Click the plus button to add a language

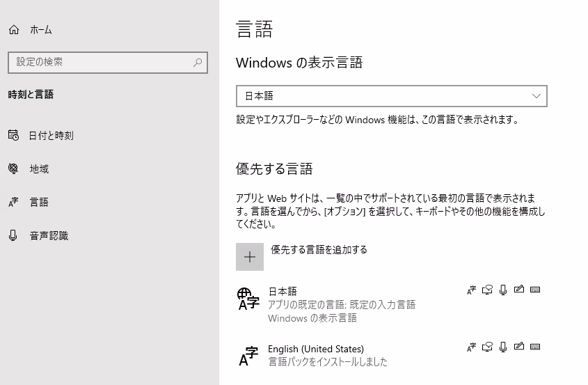250,257
